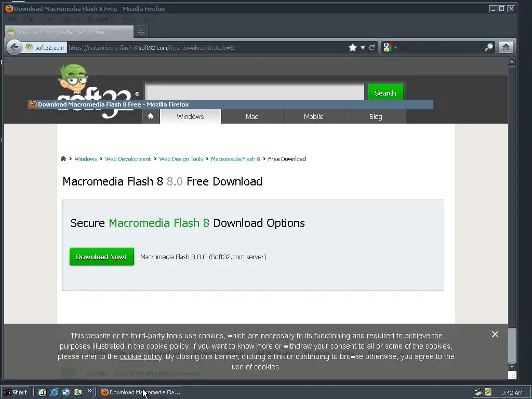Click the yellow tray icon next to the clock
The height and width of the screenshot is (399, 532).
click(x=488, y=392)
